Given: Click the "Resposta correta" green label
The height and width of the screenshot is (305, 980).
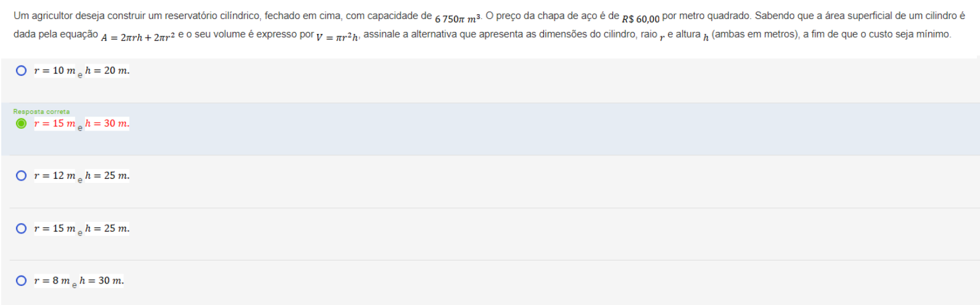Looking at the screenshot, I should point(41,112).
